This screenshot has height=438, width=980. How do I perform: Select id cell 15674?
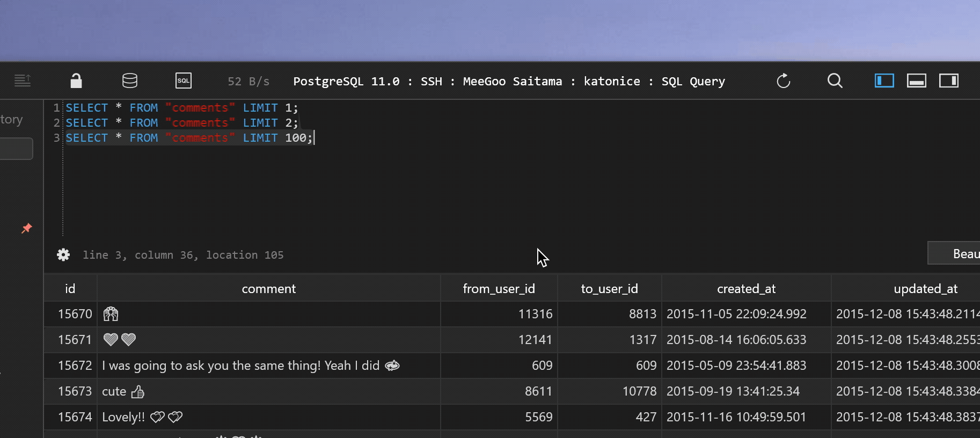(x=70, y=417)
